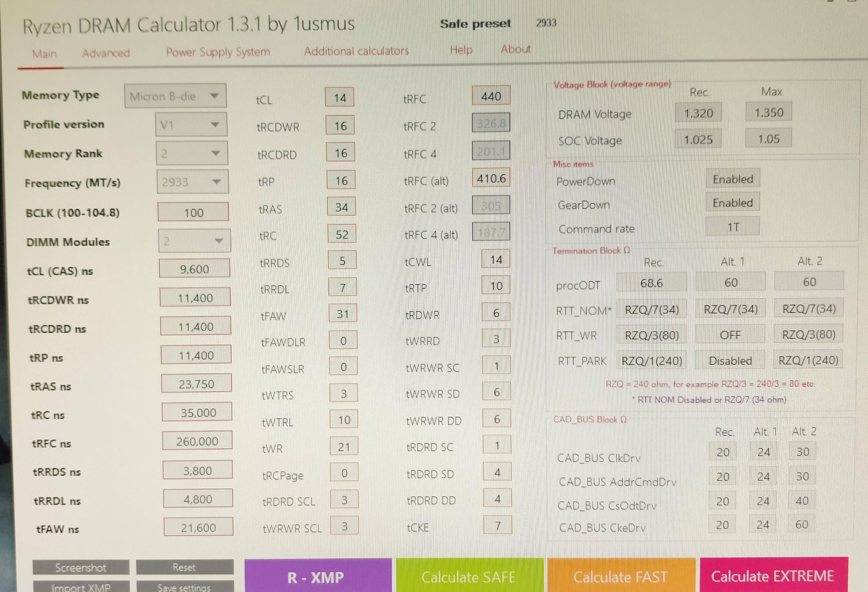Viewport: 868px width, 592px height.
Task: Select the tRFC value field showing 440
Action: tap(491, 96)
